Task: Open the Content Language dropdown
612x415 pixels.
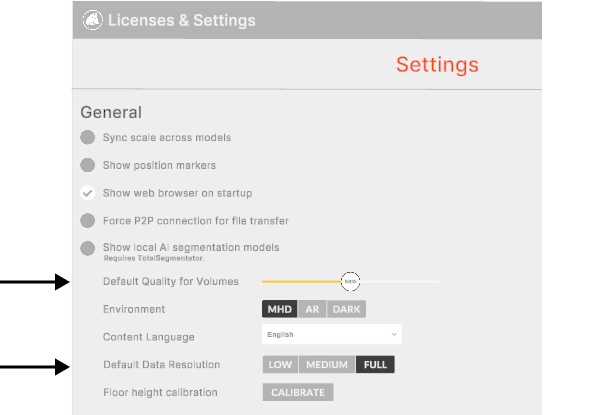Action: coord(330,335)
